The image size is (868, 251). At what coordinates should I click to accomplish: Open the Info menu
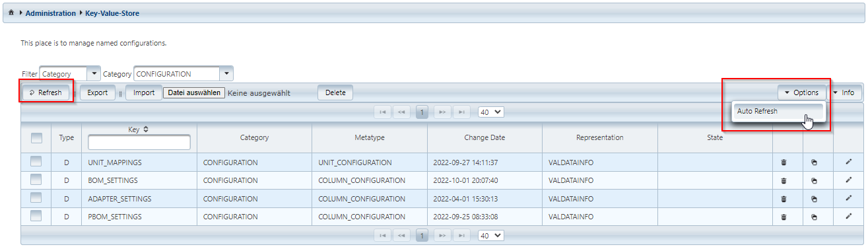[844, 92]
